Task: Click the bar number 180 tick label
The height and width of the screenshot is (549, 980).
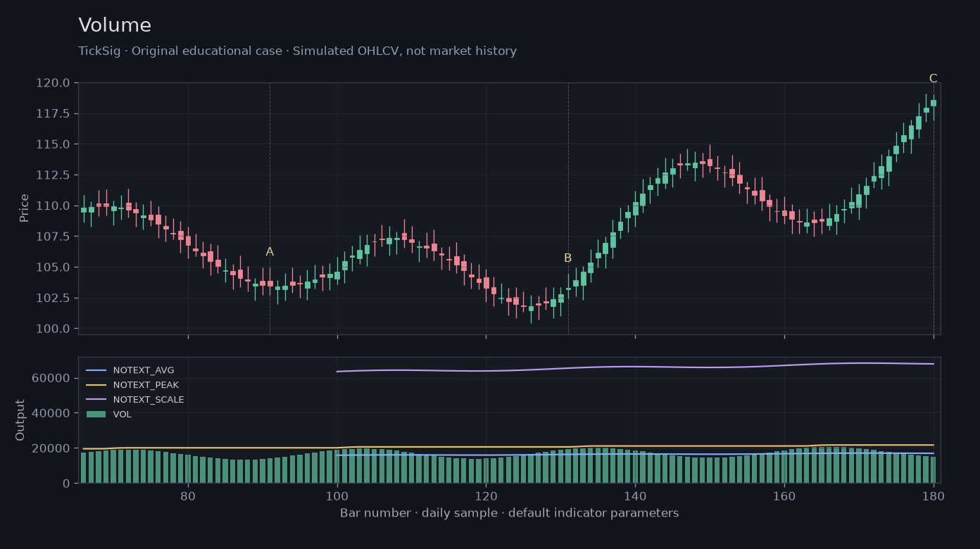Action: click(934, 496)
